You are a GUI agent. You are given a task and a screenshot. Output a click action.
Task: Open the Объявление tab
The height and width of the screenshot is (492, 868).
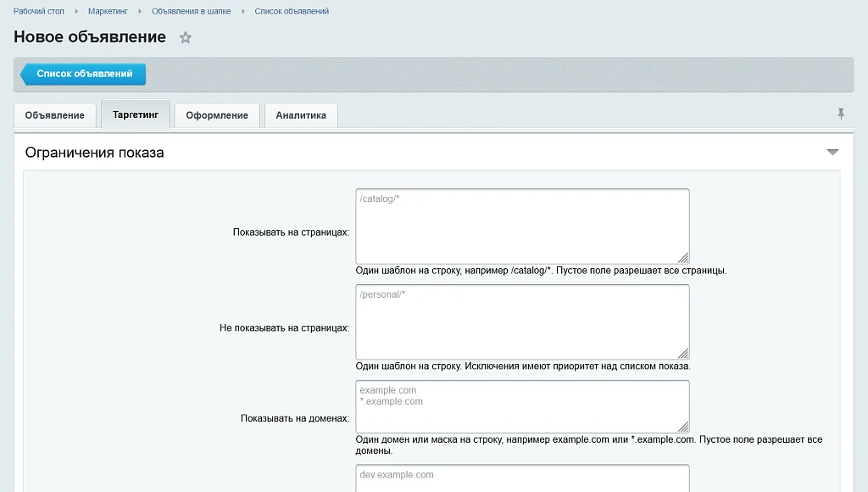[55, 115]
